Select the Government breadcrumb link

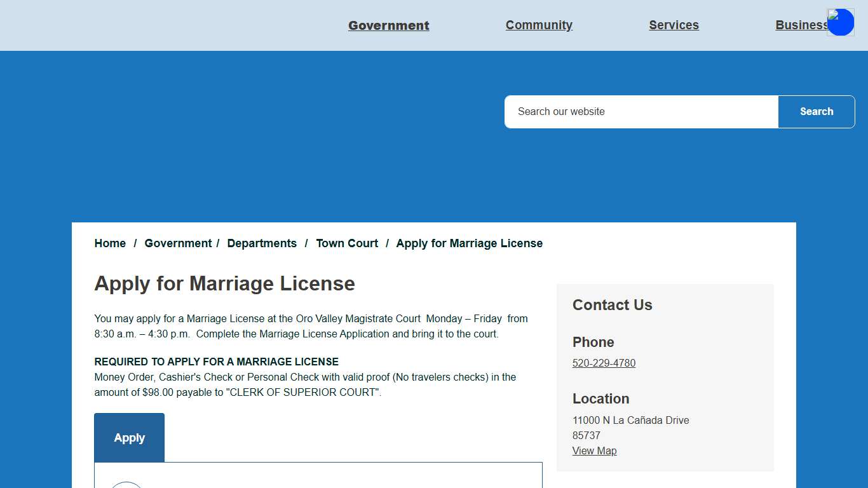coord(178,243)
